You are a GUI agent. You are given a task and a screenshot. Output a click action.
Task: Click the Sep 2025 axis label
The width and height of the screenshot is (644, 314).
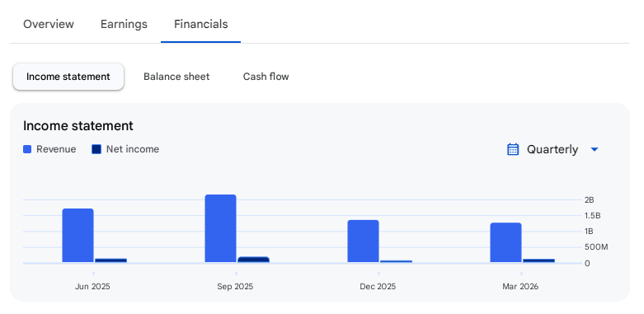(235, 287)
